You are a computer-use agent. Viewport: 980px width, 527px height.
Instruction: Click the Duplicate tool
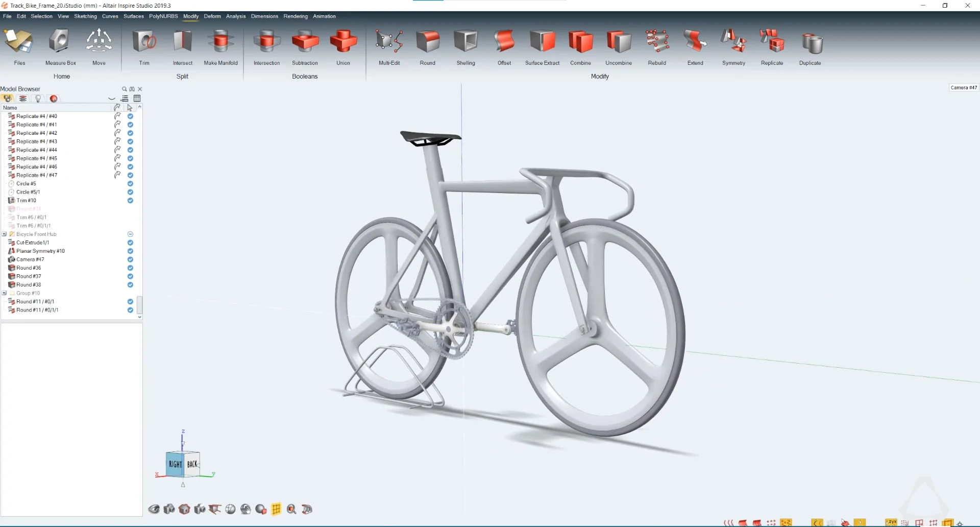[810, 47]
